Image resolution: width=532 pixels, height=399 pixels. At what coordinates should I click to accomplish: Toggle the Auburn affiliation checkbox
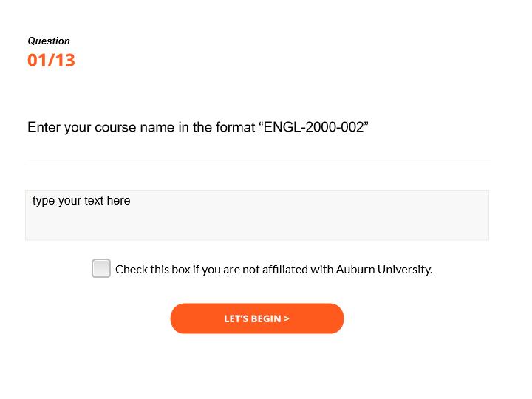(x=101, y=268)
